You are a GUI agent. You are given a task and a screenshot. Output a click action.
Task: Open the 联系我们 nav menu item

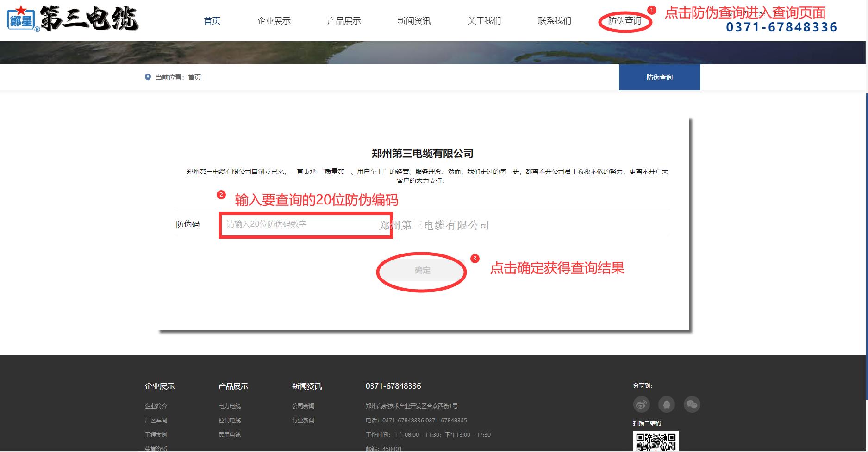555,21
